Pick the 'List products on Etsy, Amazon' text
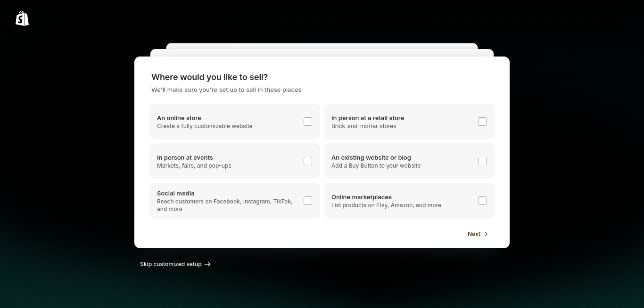Screen dimensions: 644x308 click(386, 205)
